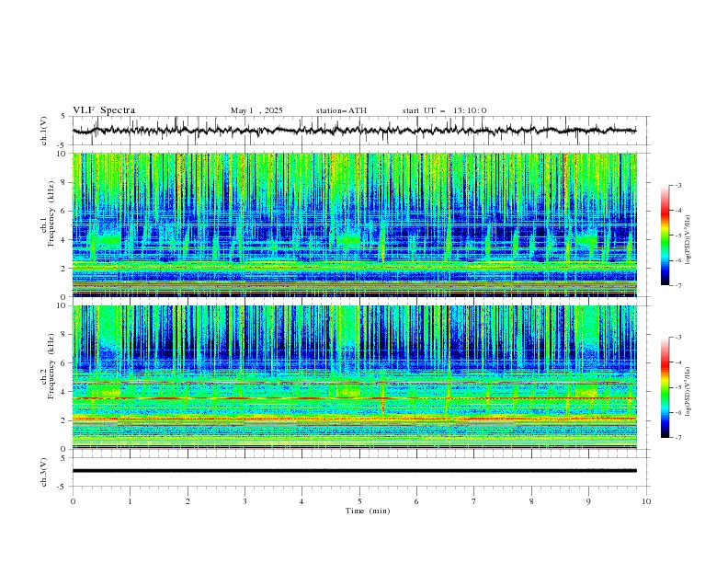Click the ch.1 spectrogram color scale bar
The image size is (728, 563).
[665, 236]
